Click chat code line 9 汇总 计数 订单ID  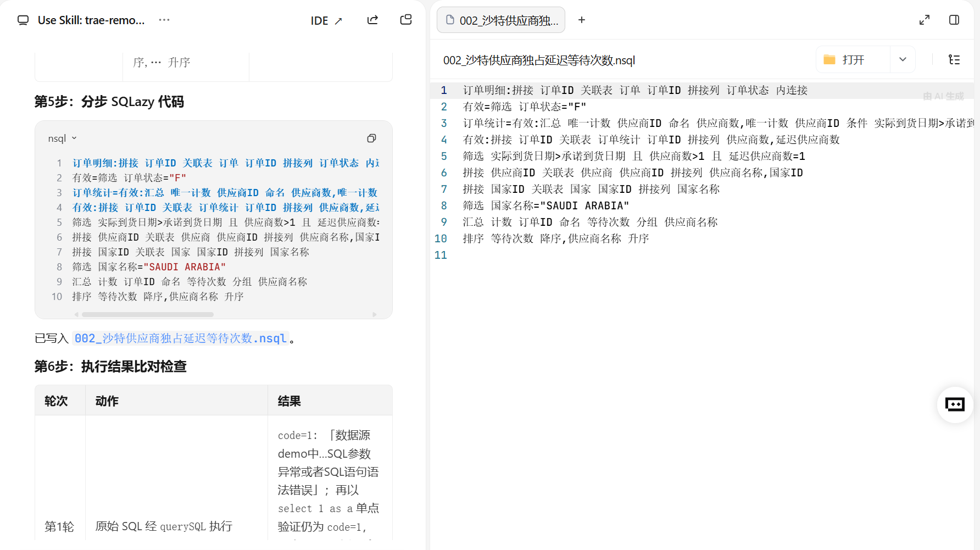(x=190, y=282)
